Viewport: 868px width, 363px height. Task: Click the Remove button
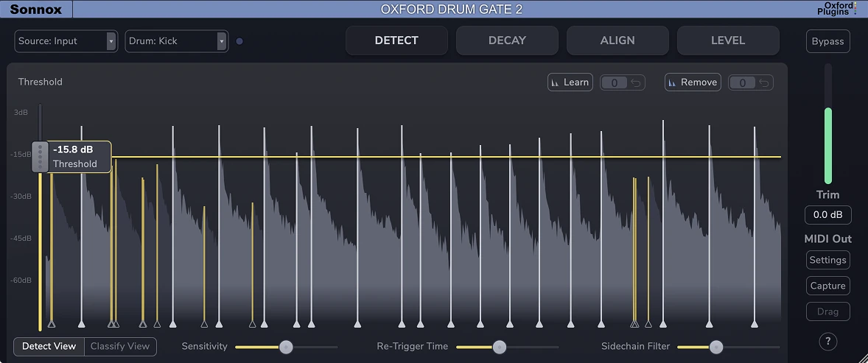(x=693, y=82)
